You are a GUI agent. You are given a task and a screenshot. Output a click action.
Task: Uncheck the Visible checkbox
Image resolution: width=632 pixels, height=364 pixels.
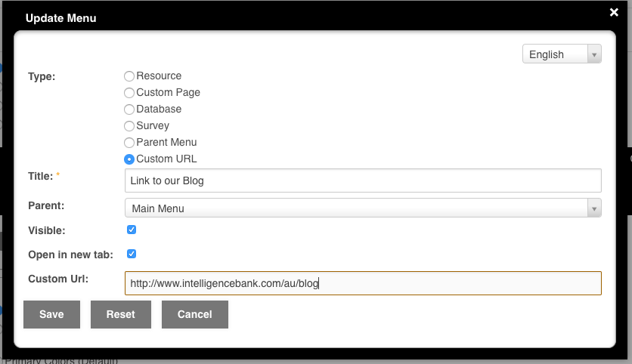pos(132,230)
